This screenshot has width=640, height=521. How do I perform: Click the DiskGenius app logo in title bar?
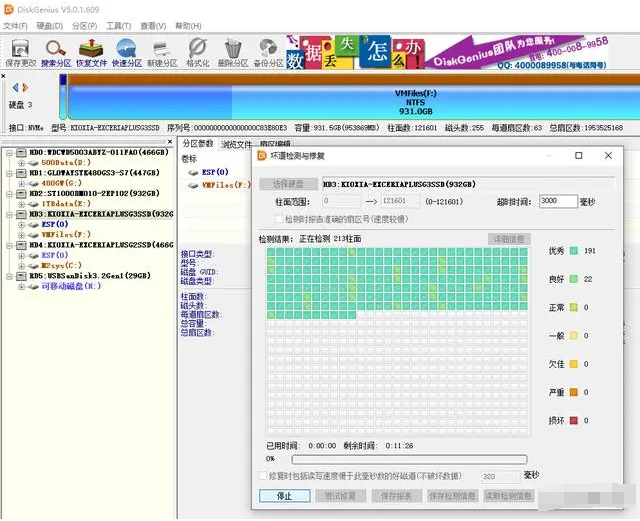(x=8, y=9)
